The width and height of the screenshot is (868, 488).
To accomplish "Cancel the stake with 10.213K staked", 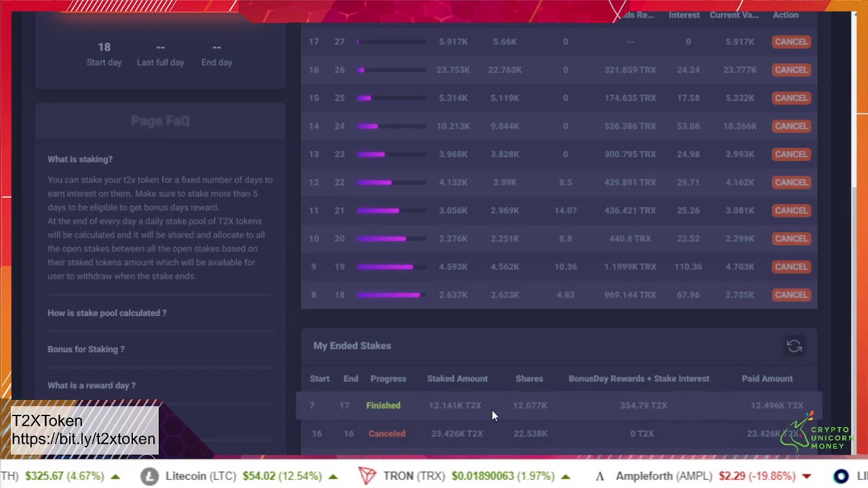I will click(x=791, y=126).
